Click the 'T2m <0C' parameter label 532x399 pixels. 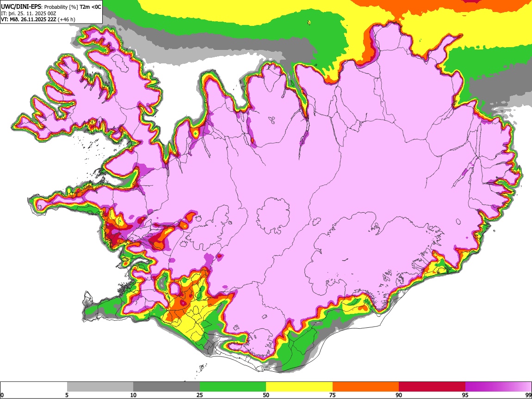90,7
